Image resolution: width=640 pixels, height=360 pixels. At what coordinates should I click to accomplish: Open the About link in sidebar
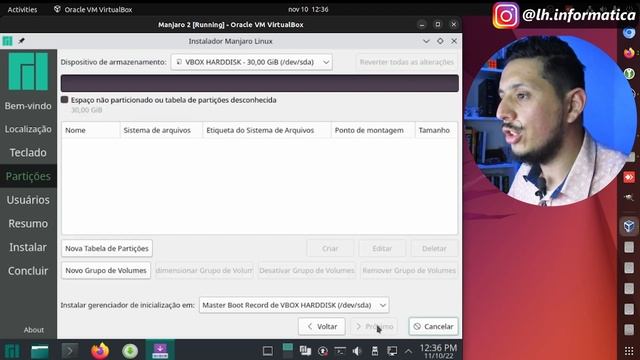tap(33, 330)
